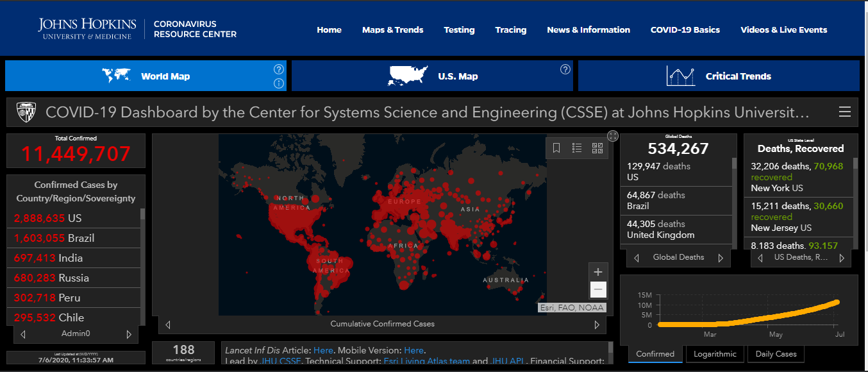
Task: Switch to the World Map tab
Action: [x=146, y=76]
